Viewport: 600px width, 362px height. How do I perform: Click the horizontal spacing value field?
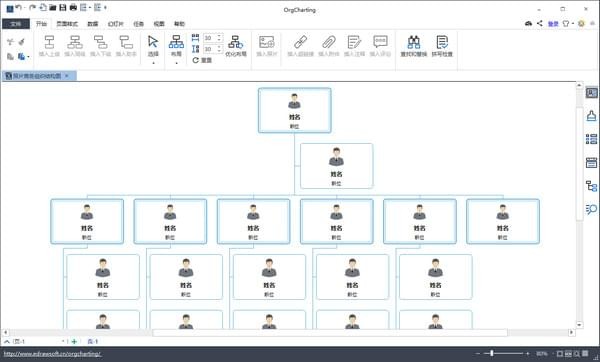[210, 38]
